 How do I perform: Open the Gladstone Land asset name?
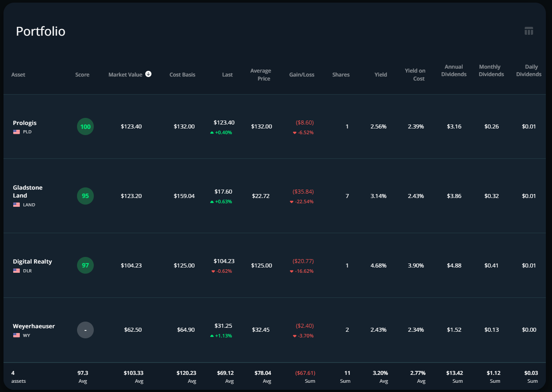click(28, 191)
